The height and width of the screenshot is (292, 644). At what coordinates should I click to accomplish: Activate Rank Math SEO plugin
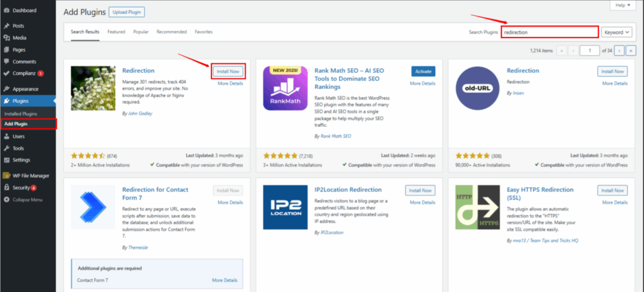(423, 72)
